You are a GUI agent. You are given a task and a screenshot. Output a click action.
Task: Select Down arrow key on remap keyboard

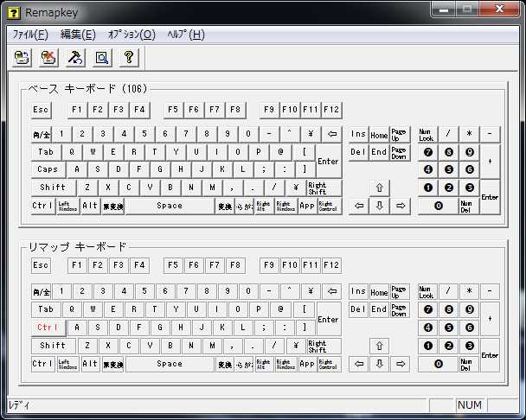tap(380, 364)
